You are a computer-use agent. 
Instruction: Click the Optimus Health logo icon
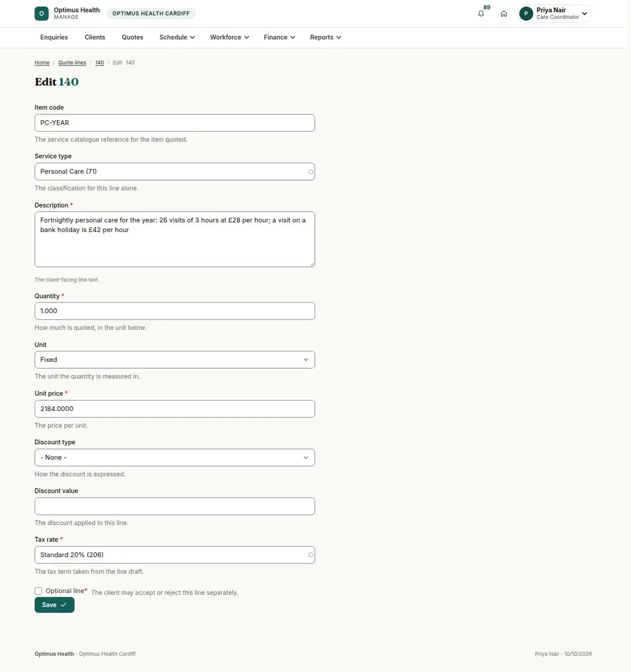42,14
